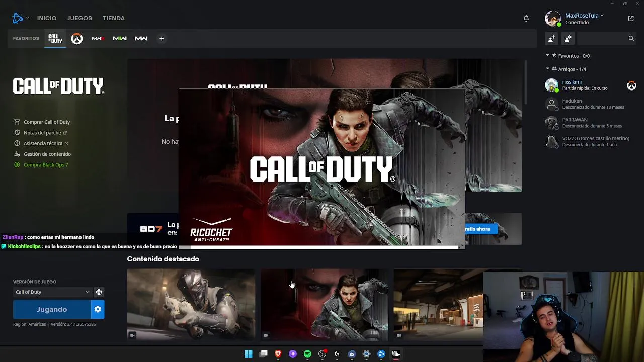Click the add friend icon
This screenshot has width=644, height=362.
(552, 38)
